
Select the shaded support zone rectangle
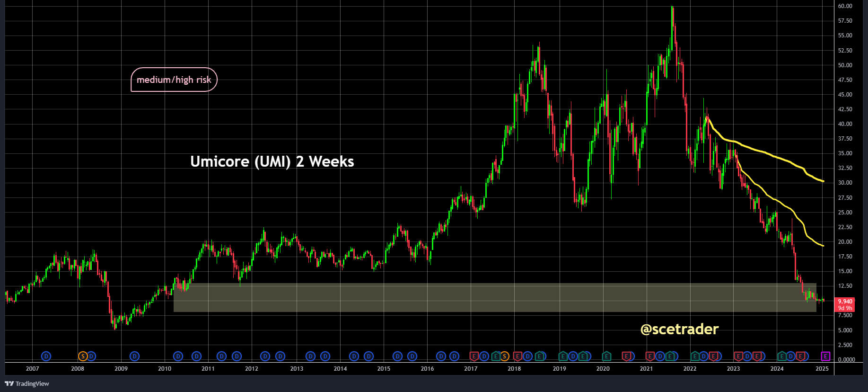495,297
